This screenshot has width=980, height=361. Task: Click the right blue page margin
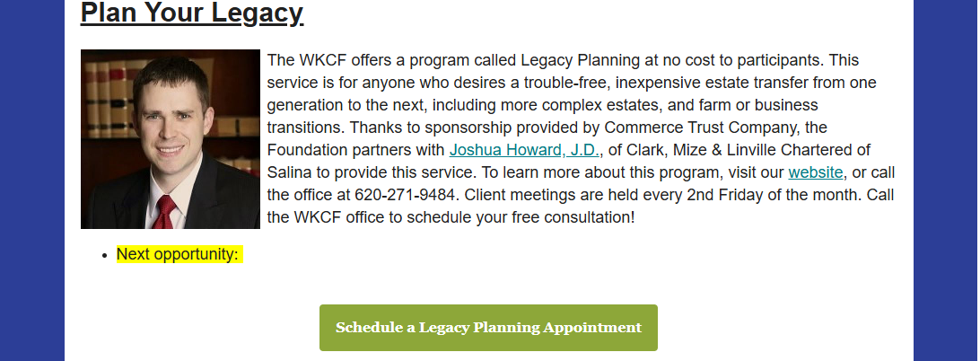[946, 180]
